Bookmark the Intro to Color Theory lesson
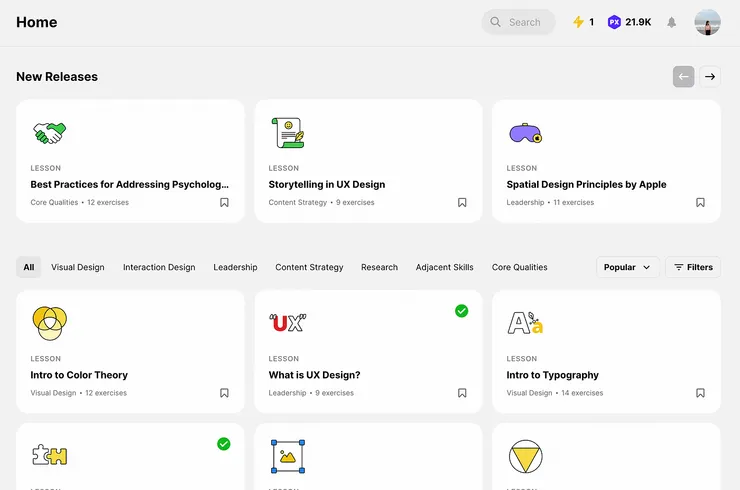Screen dimensions: 740x490 pos(224,393)
